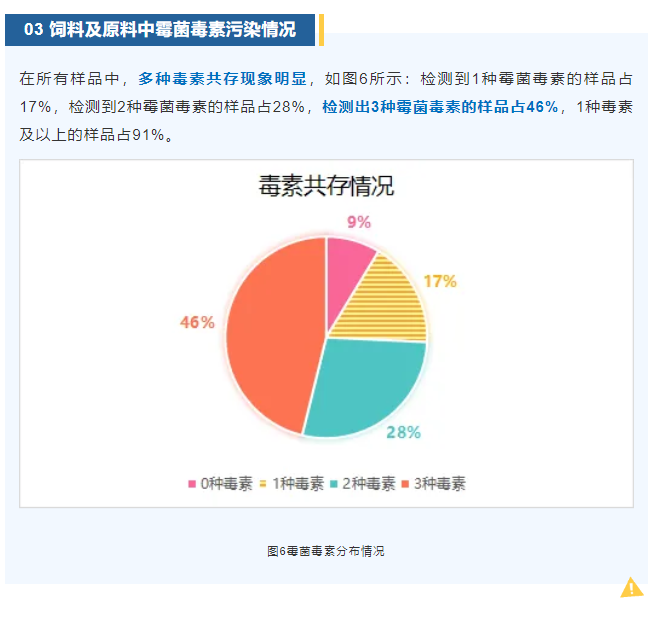This screenshot has width=652, height=620.
Task: Click the 检测出3种霉菌毒素的样品占46% highlighted text
Action: 440,107
